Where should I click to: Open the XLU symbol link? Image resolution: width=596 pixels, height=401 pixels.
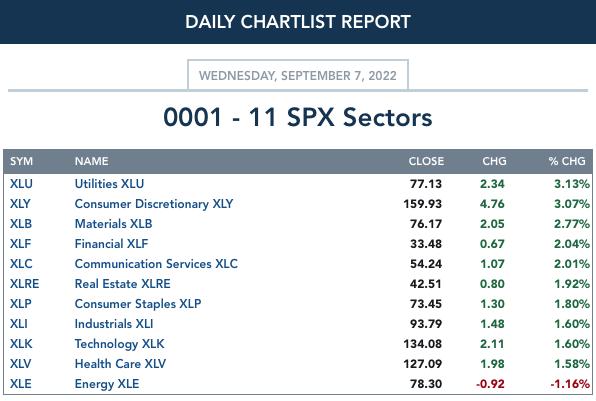21,184
